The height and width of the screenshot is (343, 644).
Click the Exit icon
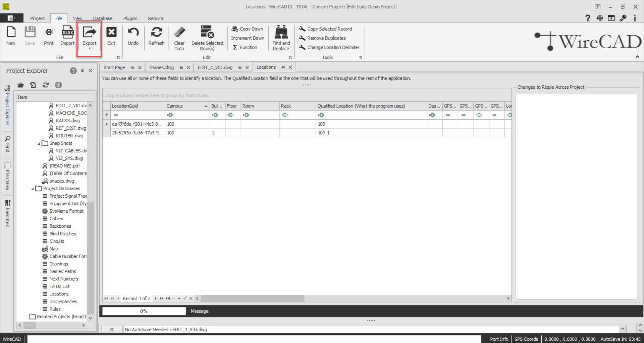point(111,32)
